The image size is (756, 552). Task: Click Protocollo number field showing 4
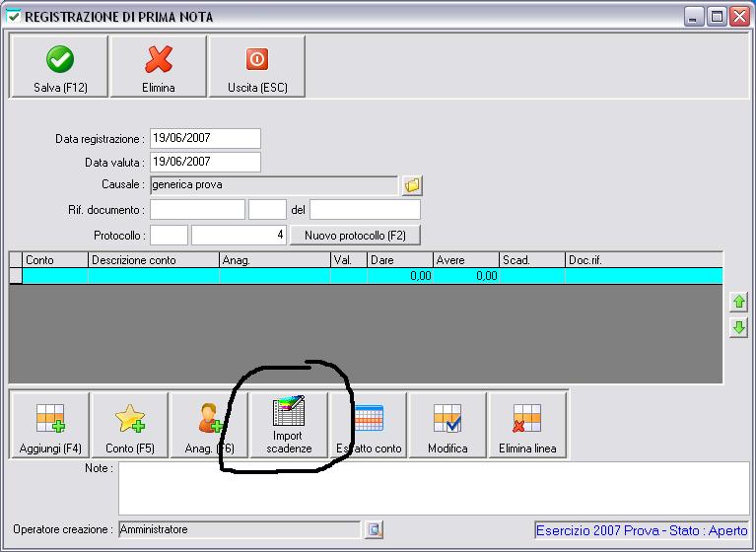[240, 236]
